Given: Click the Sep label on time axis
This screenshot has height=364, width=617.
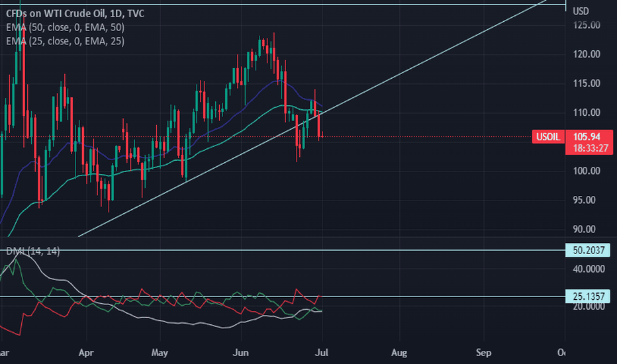Looking at the screenshot, I should pos(484,353).
